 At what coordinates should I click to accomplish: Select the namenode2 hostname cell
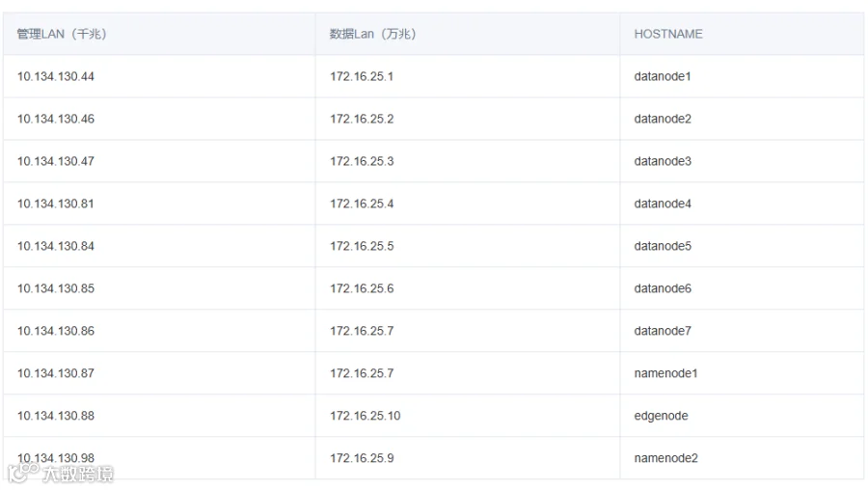[x=742, y=458]
